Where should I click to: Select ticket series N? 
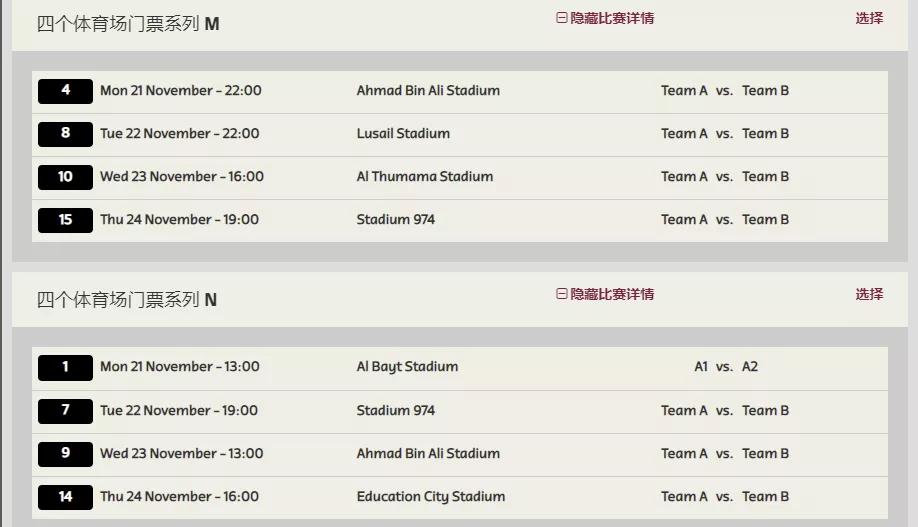tap(869, 294)
